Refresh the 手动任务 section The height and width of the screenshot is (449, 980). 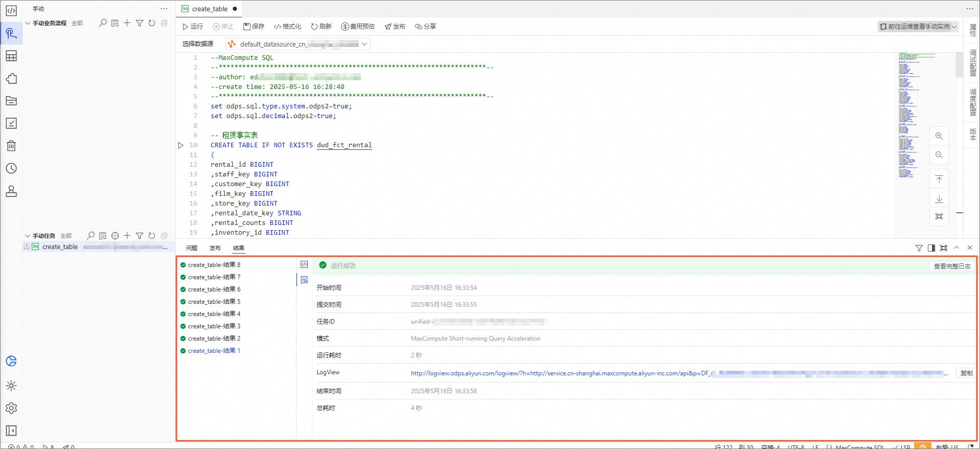coord(152,236)
